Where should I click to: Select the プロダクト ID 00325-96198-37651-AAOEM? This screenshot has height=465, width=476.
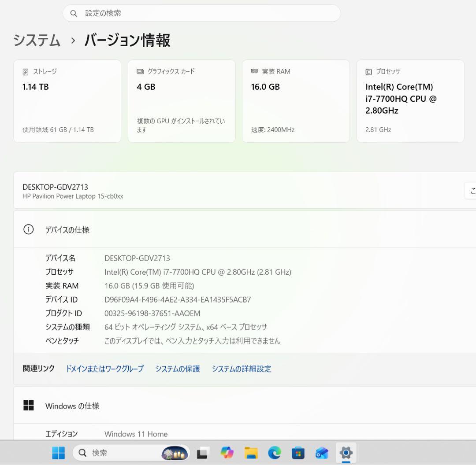coord(152,314)
